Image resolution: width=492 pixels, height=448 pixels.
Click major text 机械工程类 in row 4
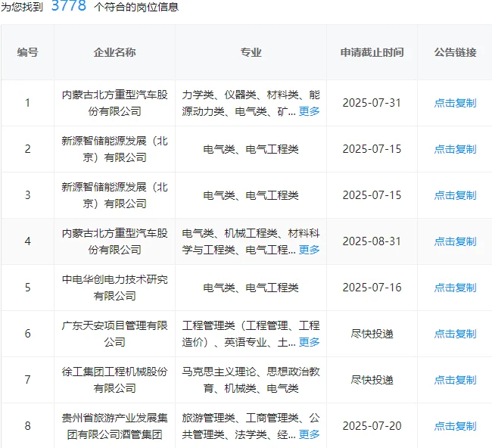coord(251,233)
